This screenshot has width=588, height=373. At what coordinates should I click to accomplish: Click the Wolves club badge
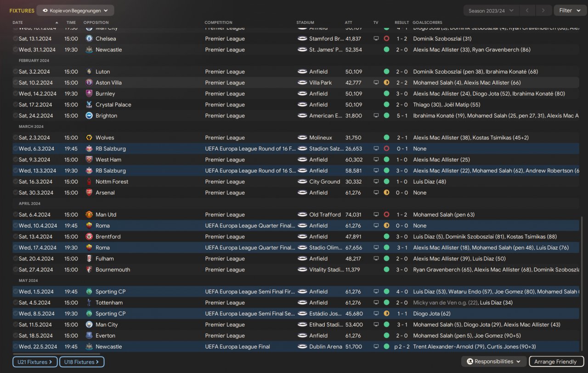[89, 138]
